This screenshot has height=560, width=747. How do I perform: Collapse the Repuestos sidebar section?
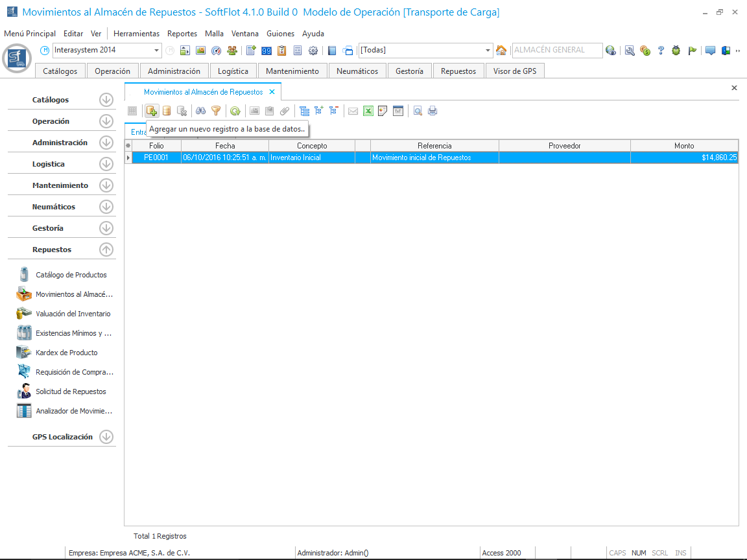pyautogui.click(x=106, y=250)
